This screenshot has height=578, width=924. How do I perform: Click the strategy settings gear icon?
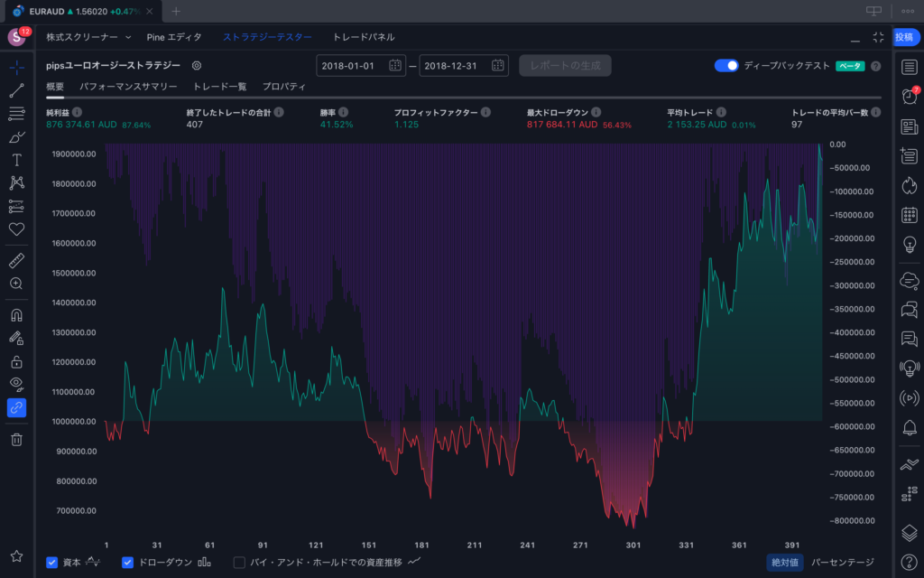pos(197,65)
